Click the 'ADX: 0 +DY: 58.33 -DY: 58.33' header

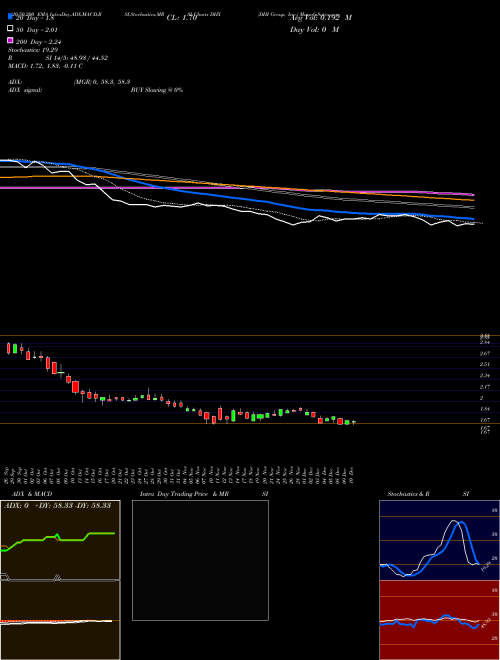57,505
